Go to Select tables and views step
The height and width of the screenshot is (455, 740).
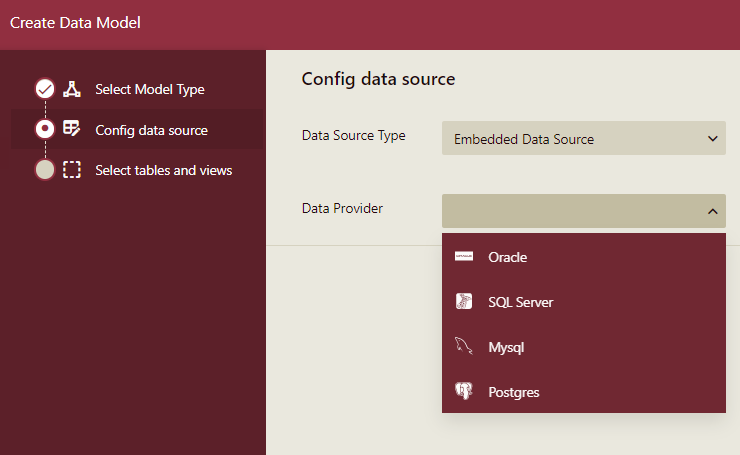tap(164, 170)
